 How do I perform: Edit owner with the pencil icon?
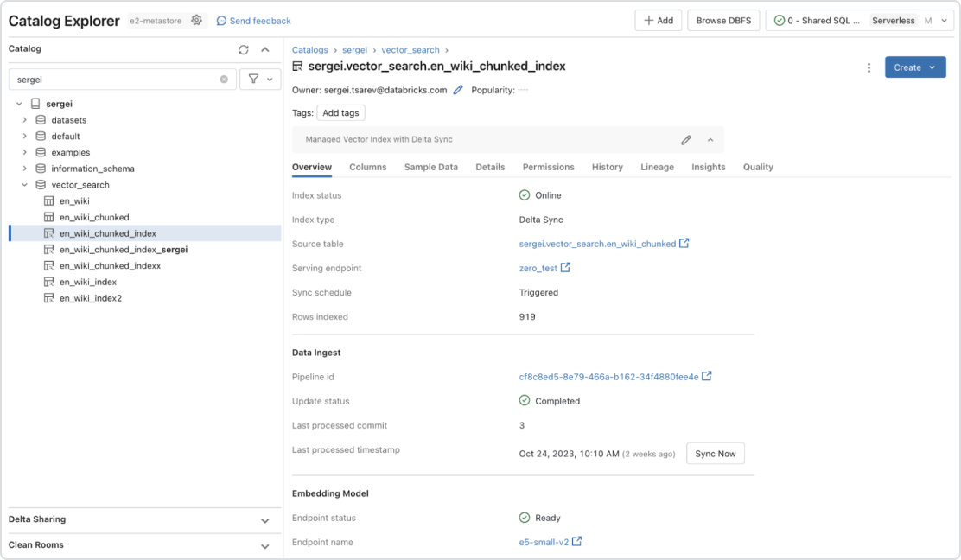(x=458, y=90)
